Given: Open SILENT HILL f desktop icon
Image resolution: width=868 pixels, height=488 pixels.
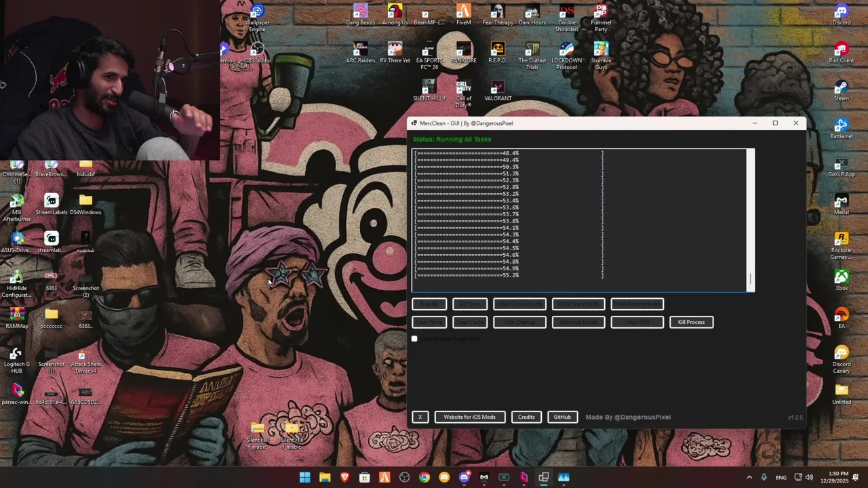Looking at the screenshot, I should 429,91.
